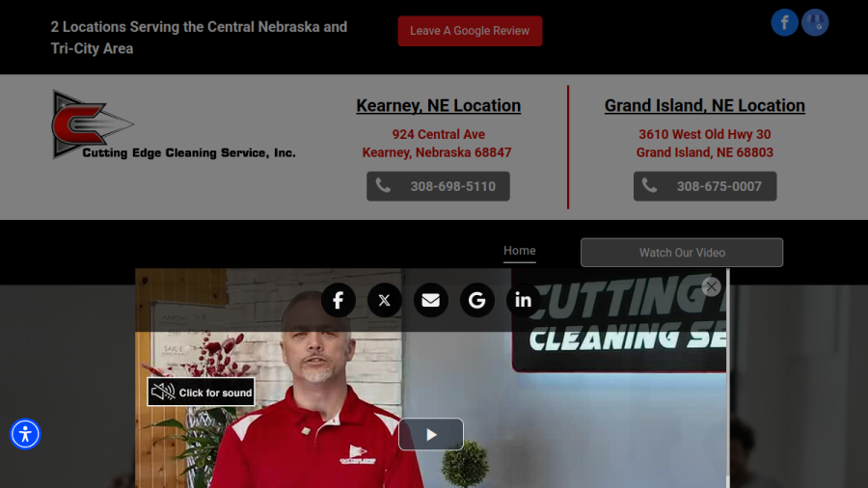
Task: Play the video
Action: [x=431, y=434]
